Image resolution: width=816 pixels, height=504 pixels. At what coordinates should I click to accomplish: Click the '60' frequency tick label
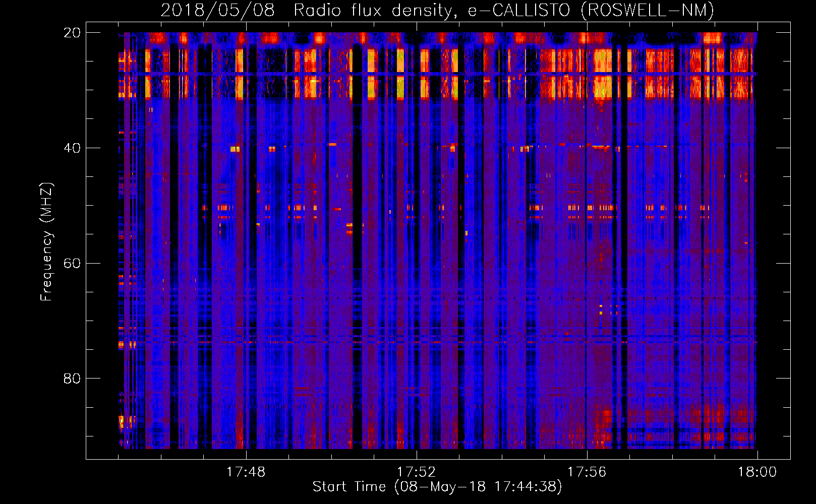[72, 263]
